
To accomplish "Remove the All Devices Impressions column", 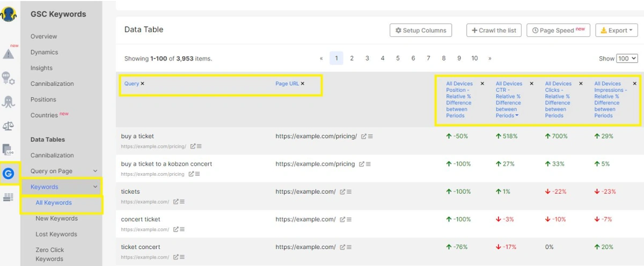I will [x=634, y=84].
